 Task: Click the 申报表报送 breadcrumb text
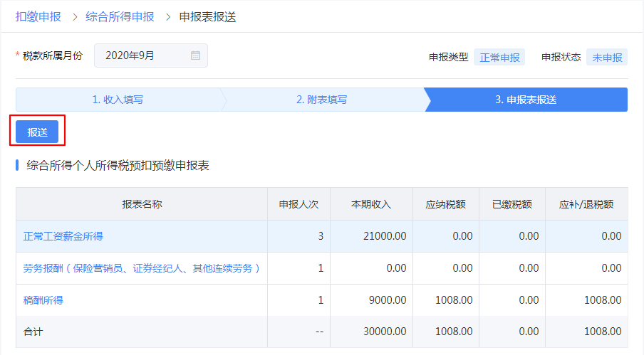(x=207, y=17)
